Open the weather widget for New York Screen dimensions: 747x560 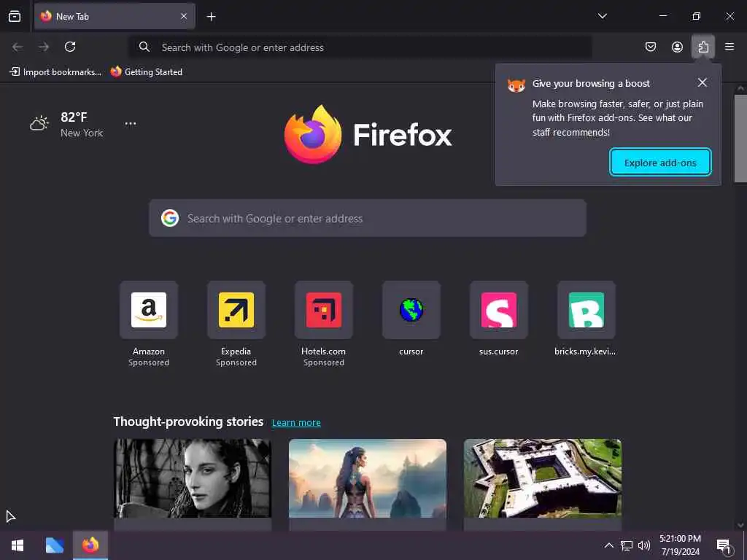[66, 124]
